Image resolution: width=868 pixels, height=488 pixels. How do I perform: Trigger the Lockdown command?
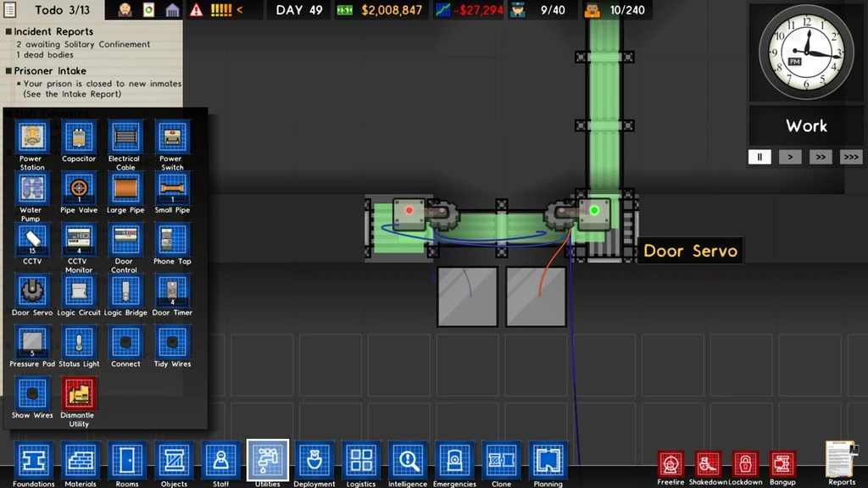(x=745, y=464)
